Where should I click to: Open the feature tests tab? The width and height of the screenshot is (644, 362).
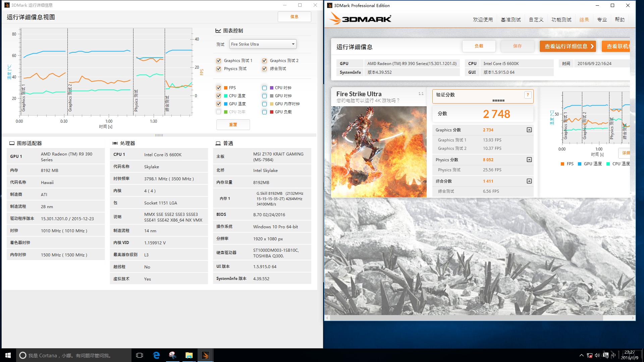pos(561,20)
